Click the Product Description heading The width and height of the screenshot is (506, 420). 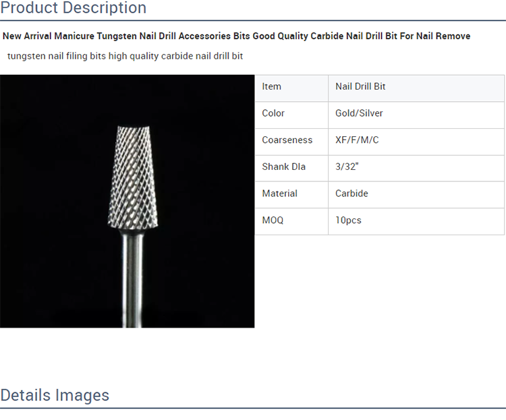click(73, 9)
